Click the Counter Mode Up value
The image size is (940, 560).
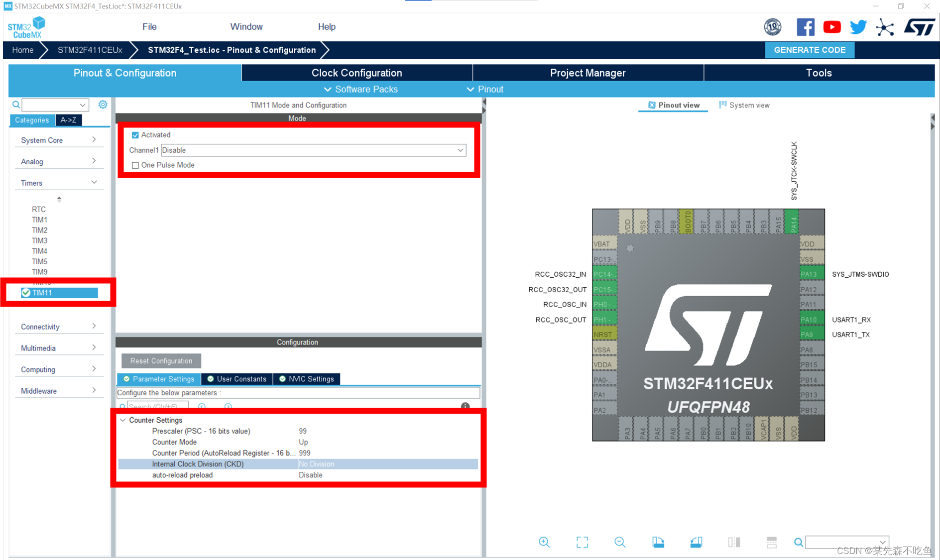(x=303, y=442)
